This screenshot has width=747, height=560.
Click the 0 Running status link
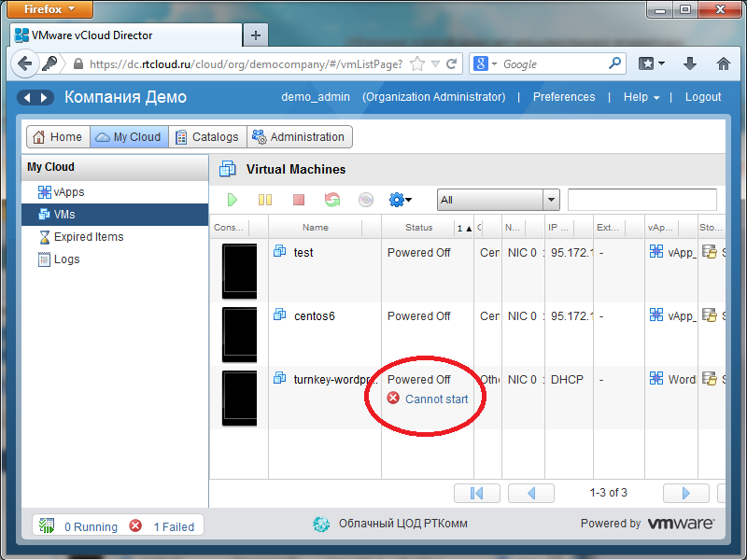point(91,526)
